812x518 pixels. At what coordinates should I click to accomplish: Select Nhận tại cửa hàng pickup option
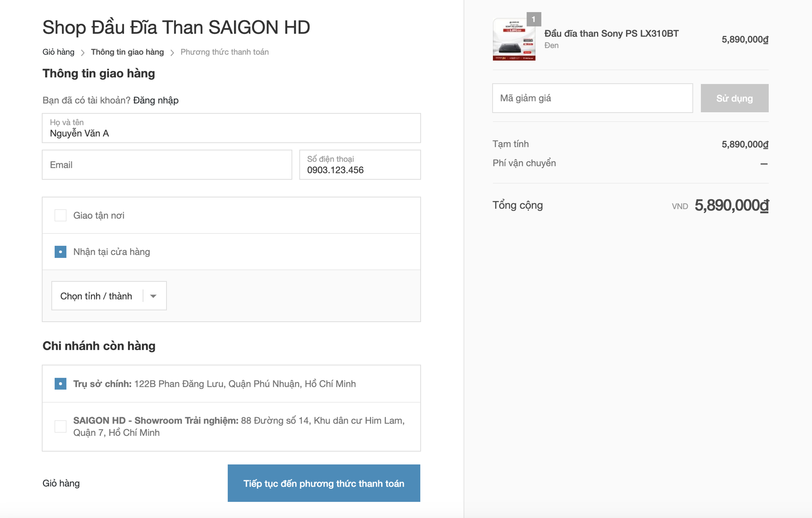click(61, 252)
